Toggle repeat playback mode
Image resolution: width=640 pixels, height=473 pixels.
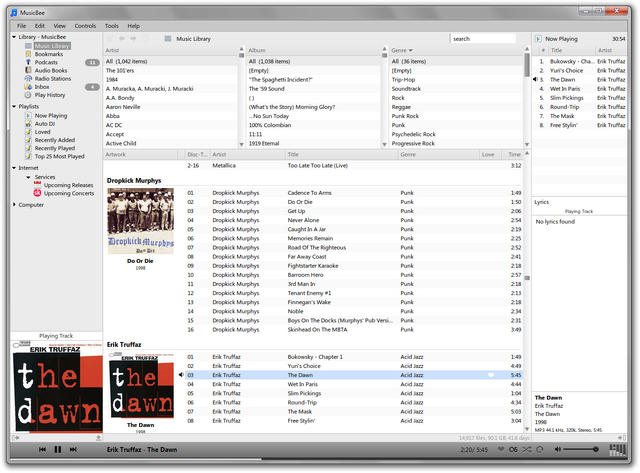coord(540,449)
